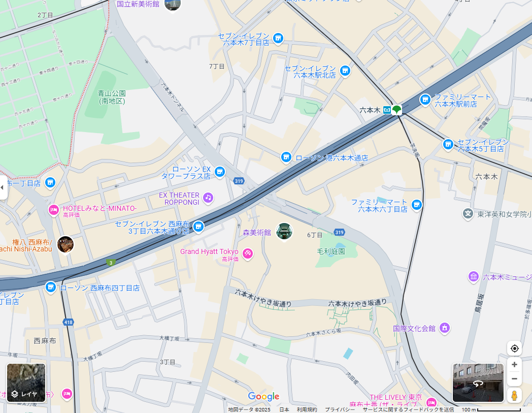The height and width of the screenshot is (413, 532).
Task: Click the EX THEATER ROPPONGI music pin
Action: tap(208, 198)
